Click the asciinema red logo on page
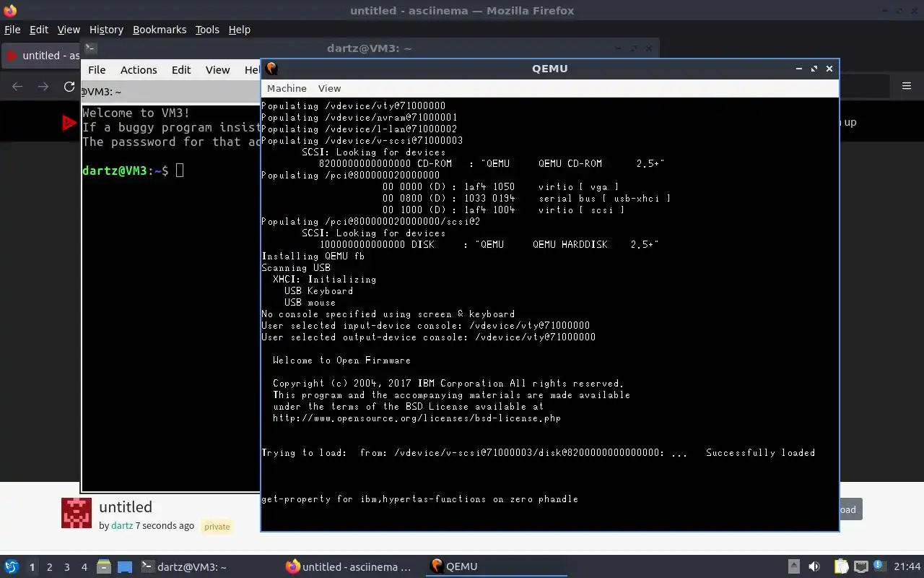This screenshot has width=924, height=578. (69, 123)
